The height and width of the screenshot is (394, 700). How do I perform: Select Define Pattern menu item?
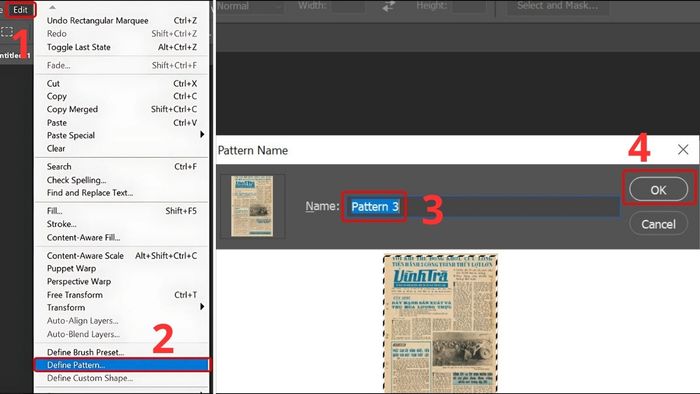(121, 365)
